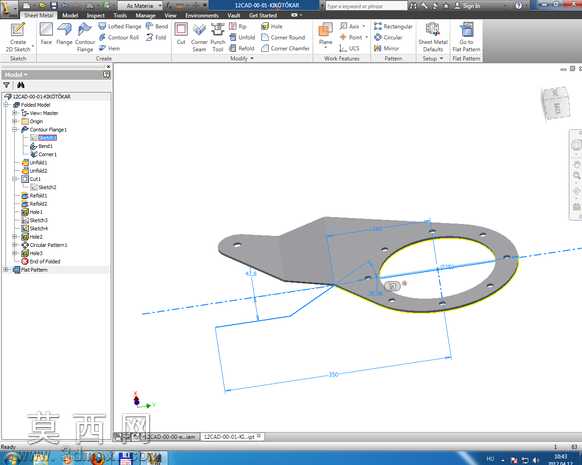The height and width of the screenshot is (465, 582).
Task: Click the browser filter icon
Action: (x=6, y=85)
